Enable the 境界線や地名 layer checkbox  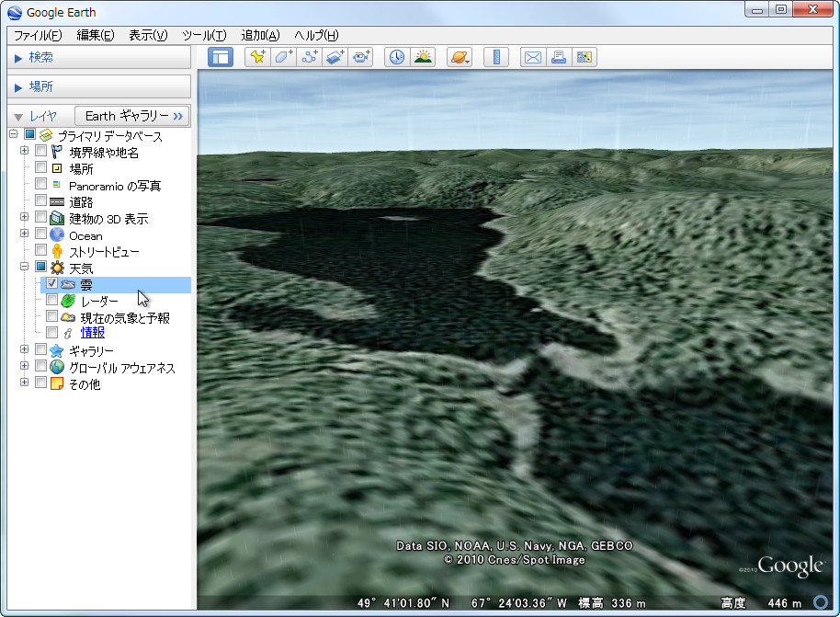point(40,151)
